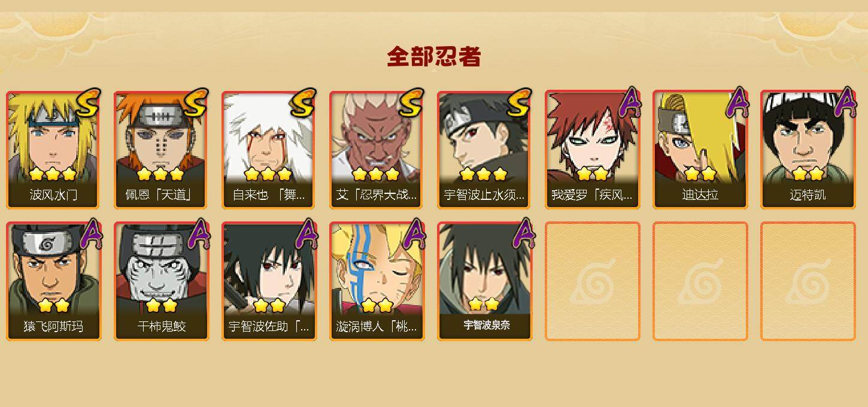Choose the 迈特凯 ninja card

808,150
